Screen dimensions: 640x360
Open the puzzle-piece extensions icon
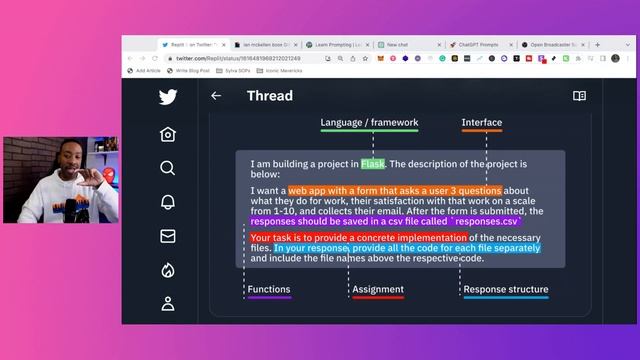pos(578,59)
